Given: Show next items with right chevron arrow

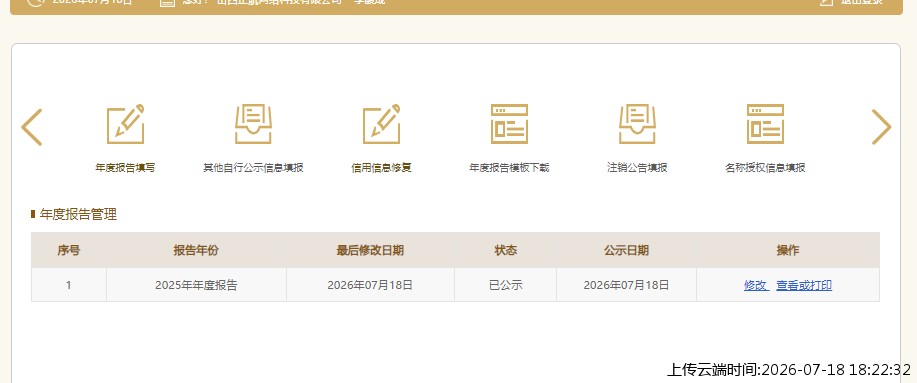Looking at the screenshot, I should [881, 127].
